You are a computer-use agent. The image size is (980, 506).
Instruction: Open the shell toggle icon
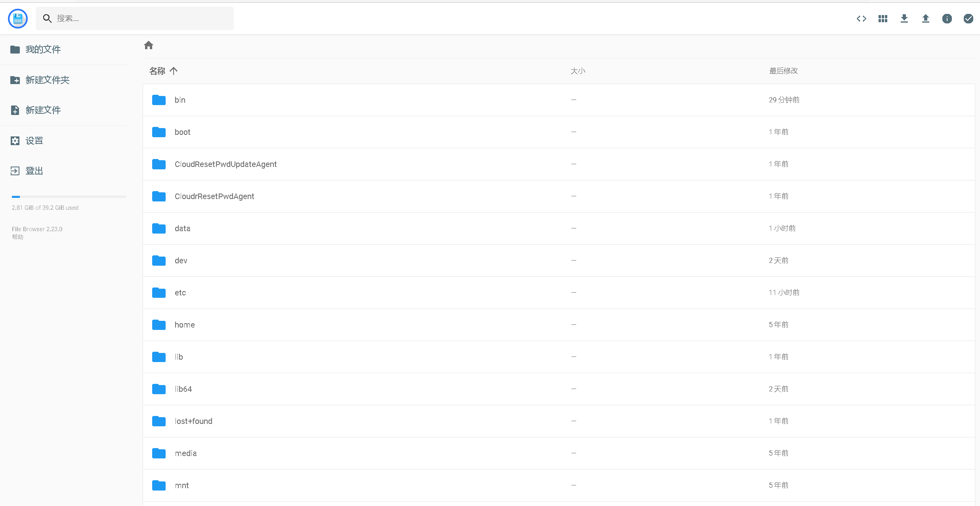click(861, 19)
